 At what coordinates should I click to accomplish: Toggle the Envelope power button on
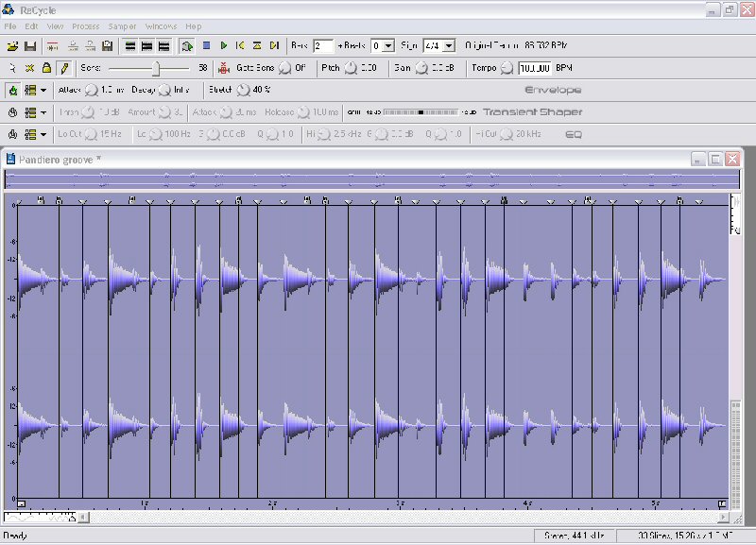coord(13,91)
